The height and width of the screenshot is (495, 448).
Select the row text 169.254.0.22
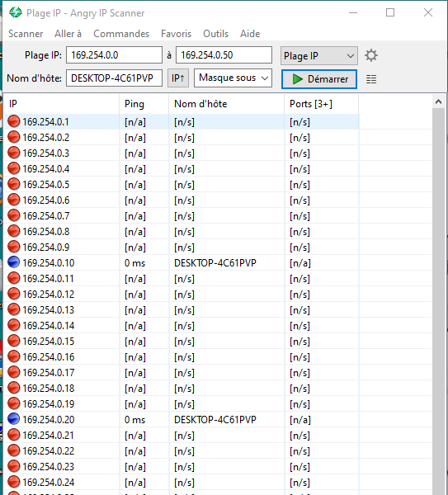coord(49,450)
